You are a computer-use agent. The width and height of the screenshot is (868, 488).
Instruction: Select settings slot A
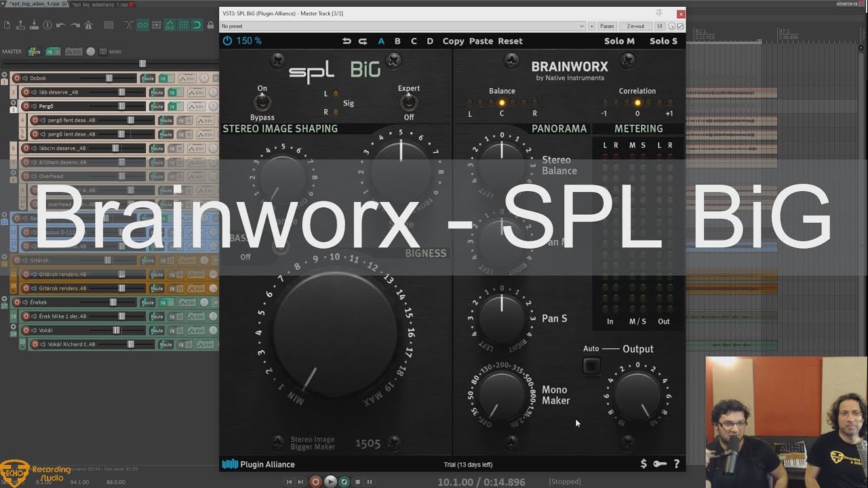point(381,41)
